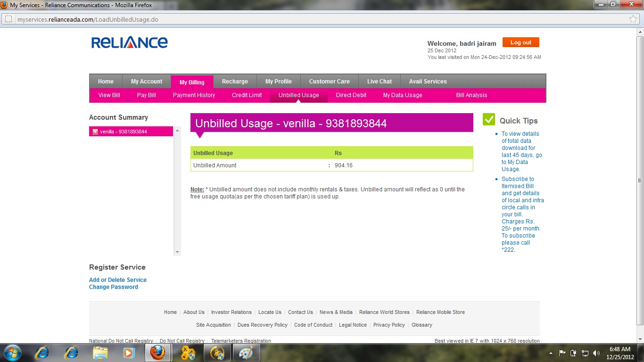This screenshot has width=644, height=362.
Task: Open Bill Analysis submenu
Action: tap(471, 95)
